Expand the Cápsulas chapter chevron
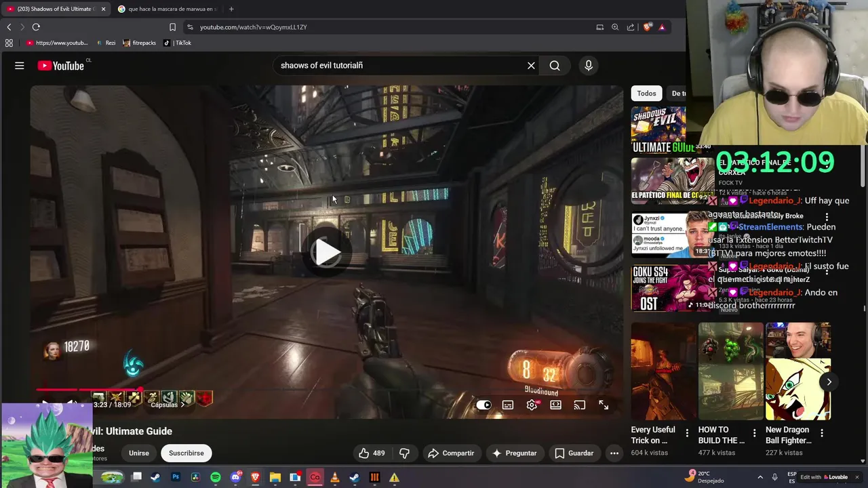This screenshot has height=488, width=868. 182,405
